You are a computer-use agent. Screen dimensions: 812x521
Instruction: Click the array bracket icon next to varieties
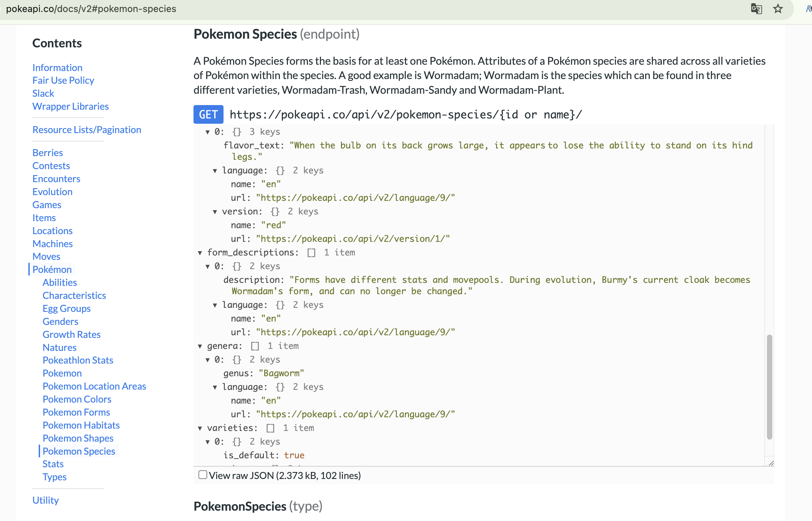coord(270,428)
